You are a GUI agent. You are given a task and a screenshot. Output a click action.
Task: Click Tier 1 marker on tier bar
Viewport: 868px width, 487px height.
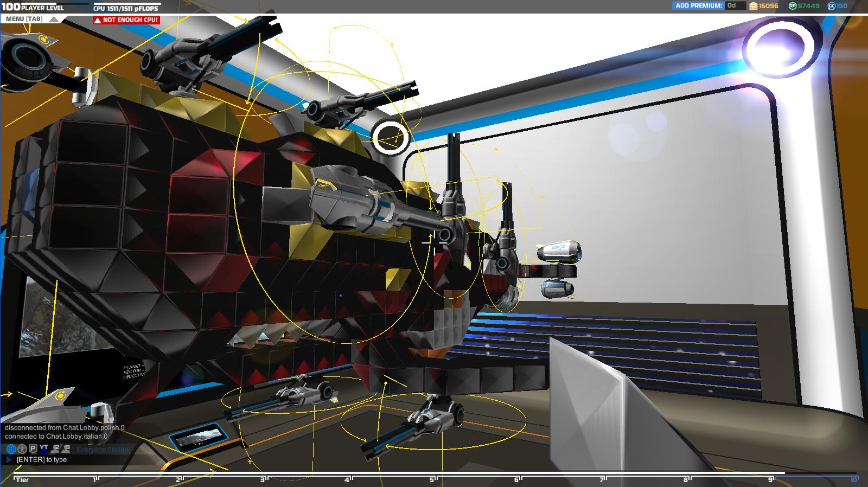click(x=95, y=479)
